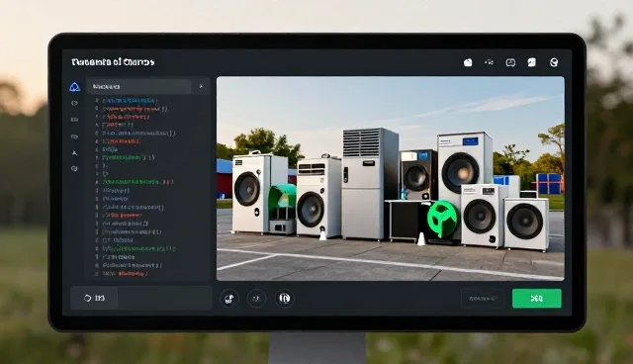Image resolution: width=633 pixels, height=364 pixels.
Task: Open the outlined square screen icon in top bar
Action: 510,62
